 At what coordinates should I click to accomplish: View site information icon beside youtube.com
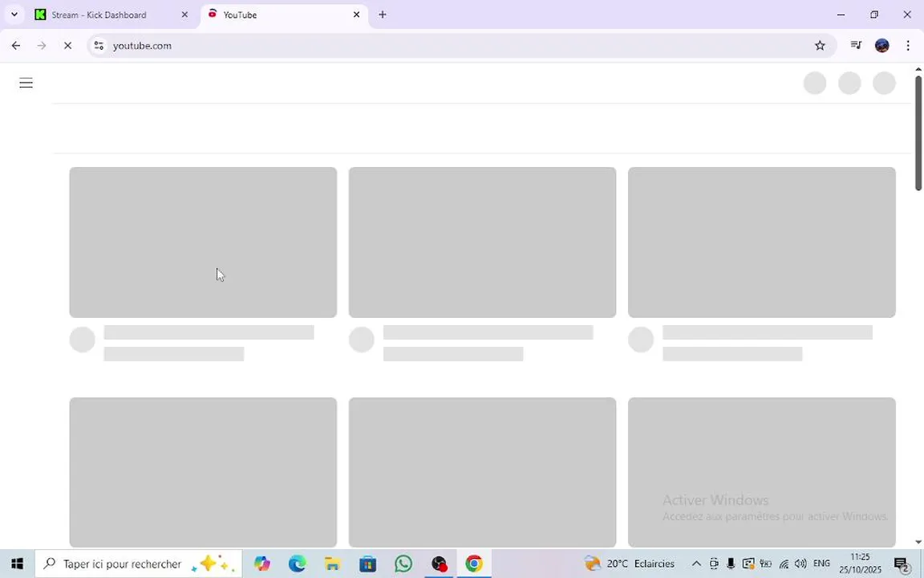[x=99, y=46]
